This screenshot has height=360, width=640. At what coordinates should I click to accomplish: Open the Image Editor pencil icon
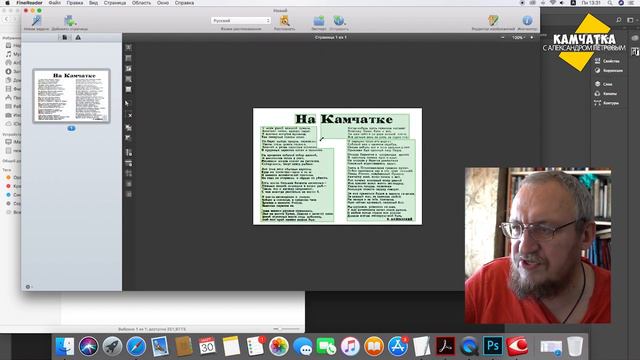click(493, 20)
